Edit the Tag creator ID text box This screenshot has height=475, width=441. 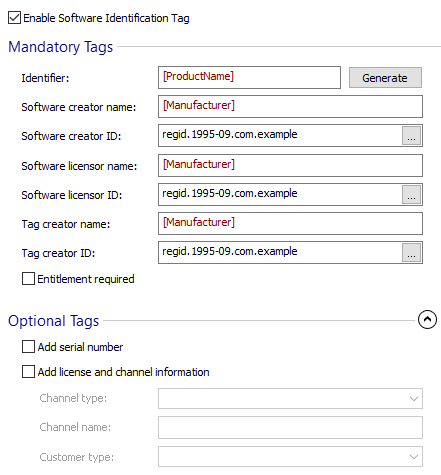280,253
